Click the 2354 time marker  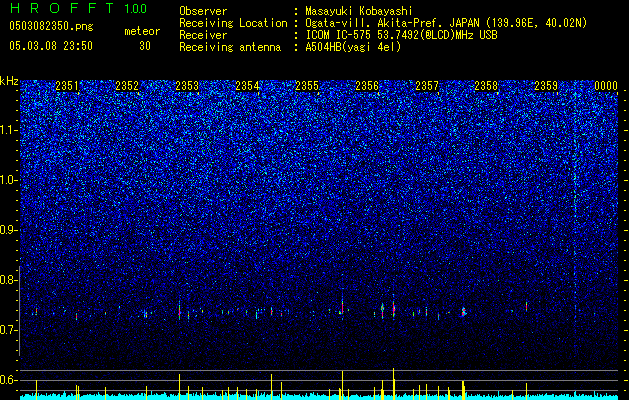247,86
